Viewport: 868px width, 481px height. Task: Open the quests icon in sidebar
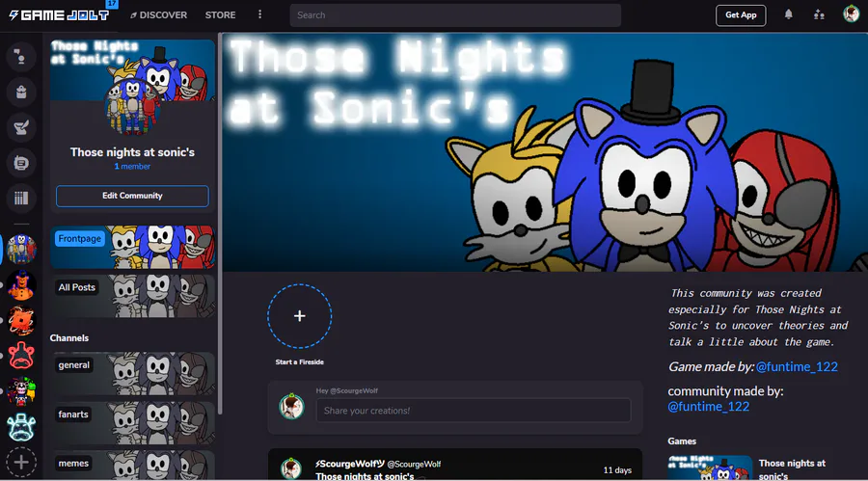click(x=21, y=127)
